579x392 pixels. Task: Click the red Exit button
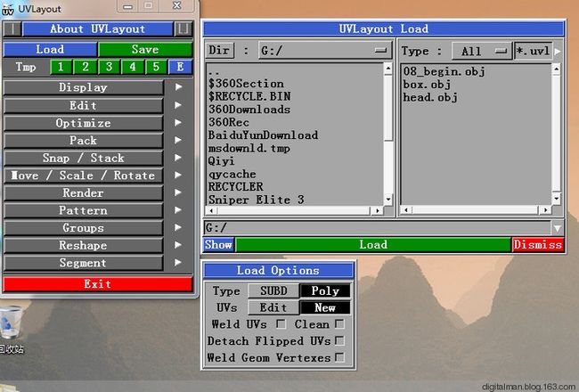coord(98,283)
